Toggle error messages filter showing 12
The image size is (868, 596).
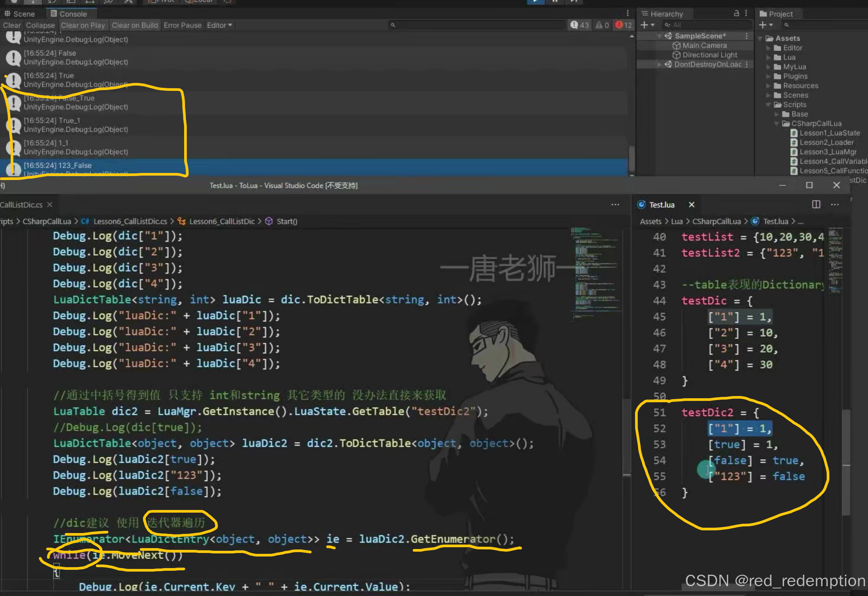point(623,25)
